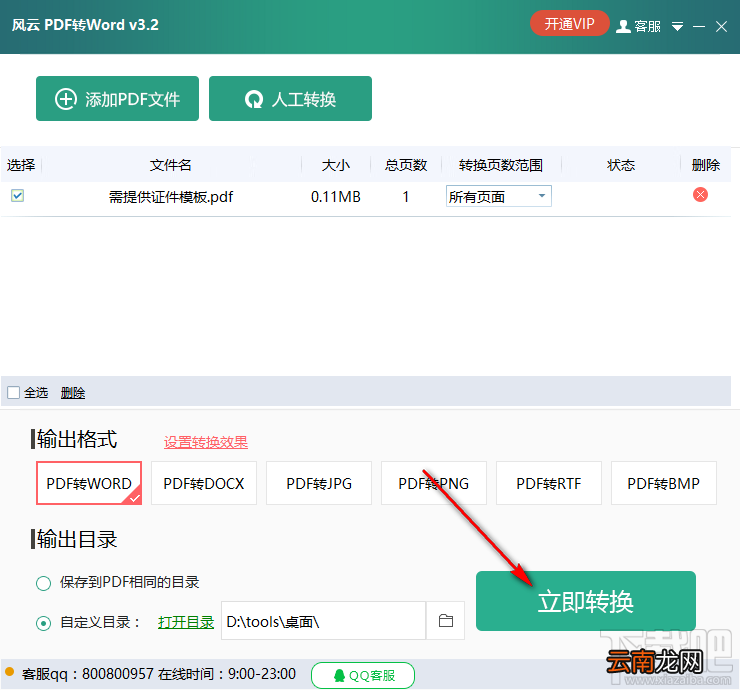Image resolution: width=740 pixels, height=690 pixels.
Task: Open the 客服 customer service icon
Action: [x=638, y=26]
